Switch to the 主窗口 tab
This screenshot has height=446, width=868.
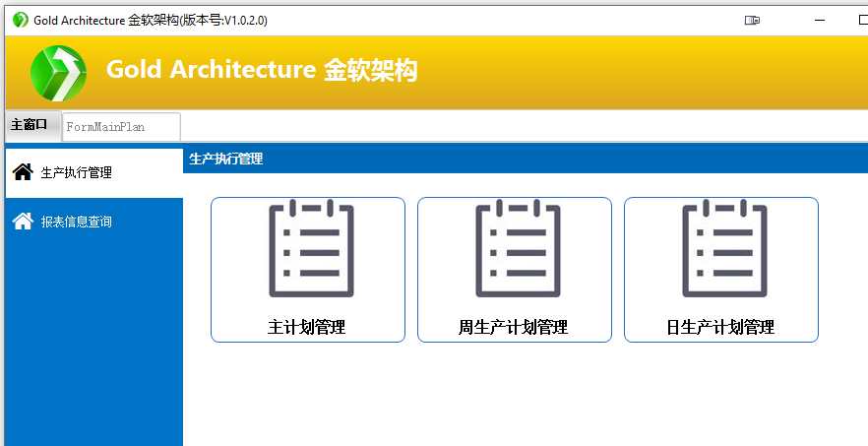[x=33, y=125]
